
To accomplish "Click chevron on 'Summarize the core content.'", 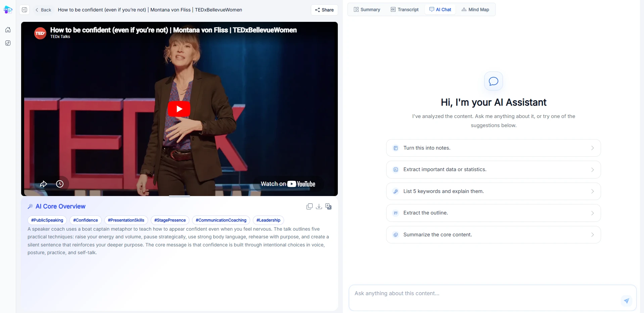I will click(592, 235).
